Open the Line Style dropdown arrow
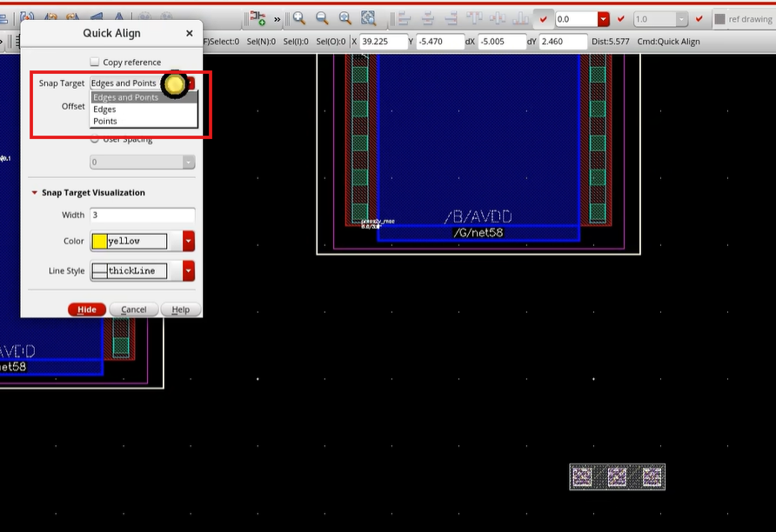Screen dimensions: 776x532 point(189,271)
